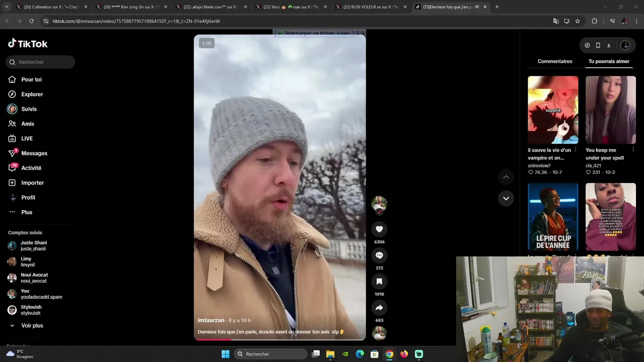Image resolution: width=644 pixels, height=362 pixels.
Task: Bookmark the video with favorites icon
Action: coord(379,282)
